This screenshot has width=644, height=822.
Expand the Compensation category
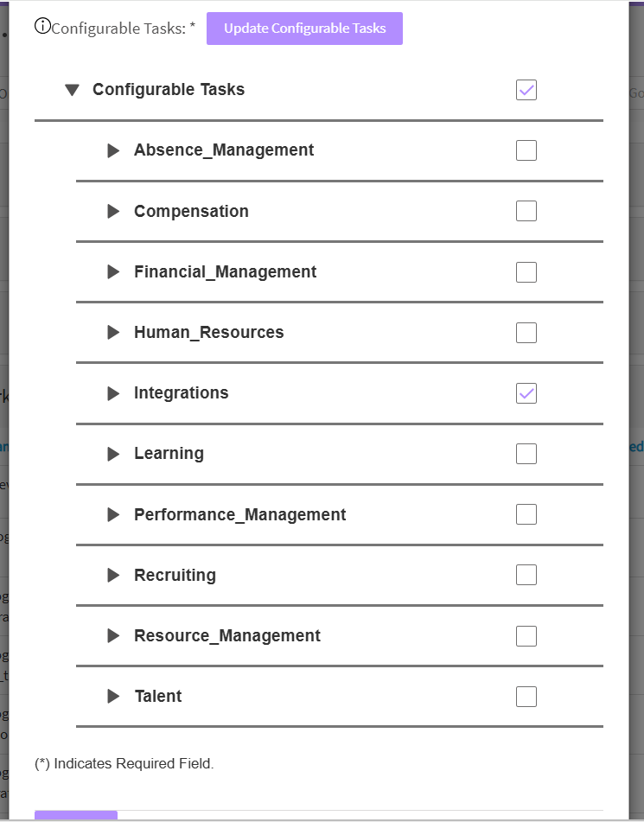[x=113, y=211]
